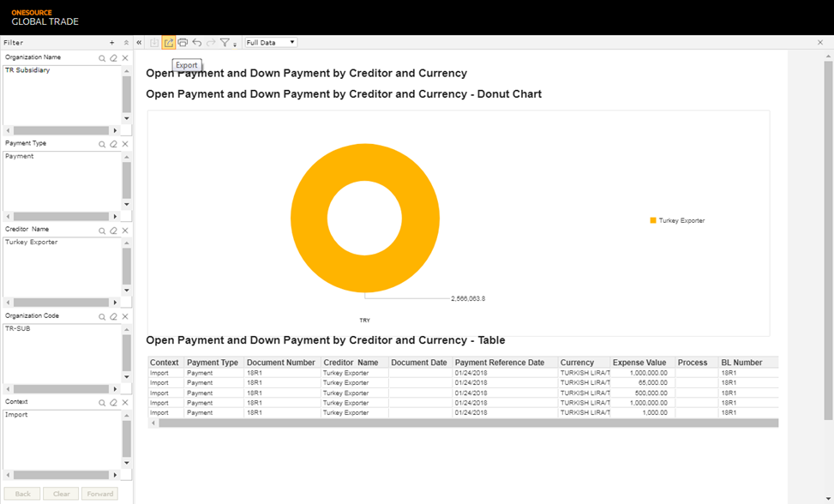Search within the Creditor Name filter

tap(102, 231)
